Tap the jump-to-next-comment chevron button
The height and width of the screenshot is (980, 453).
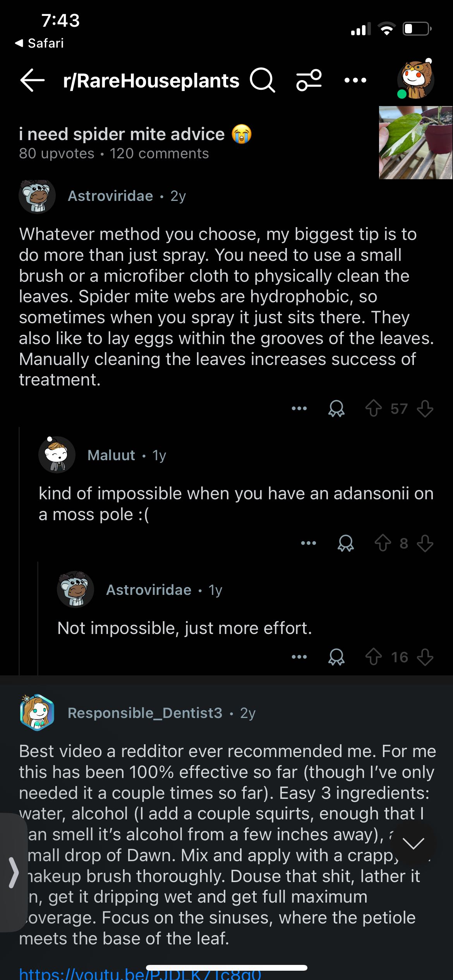pyautogui.click(x=413, y=843)
